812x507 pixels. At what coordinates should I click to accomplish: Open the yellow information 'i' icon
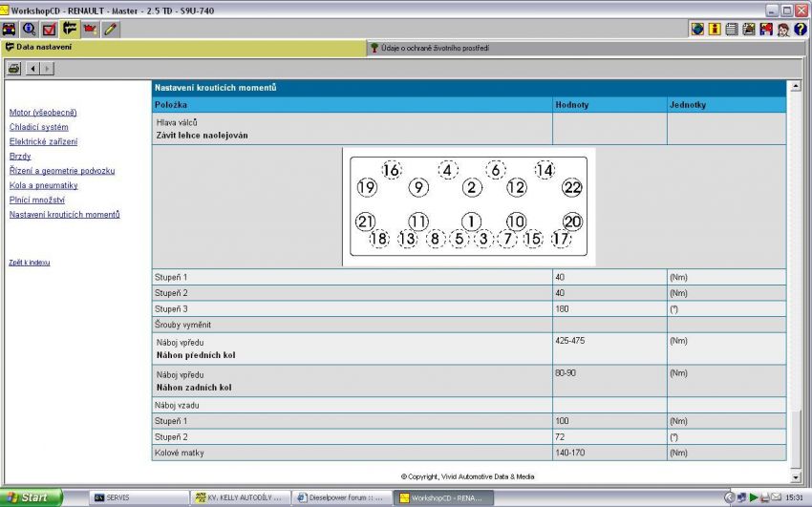click(715, 29)
